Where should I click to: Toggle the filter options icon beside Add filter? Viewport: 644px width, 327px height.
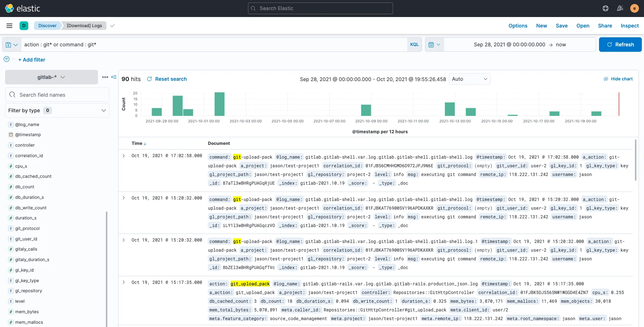[7, 59]
